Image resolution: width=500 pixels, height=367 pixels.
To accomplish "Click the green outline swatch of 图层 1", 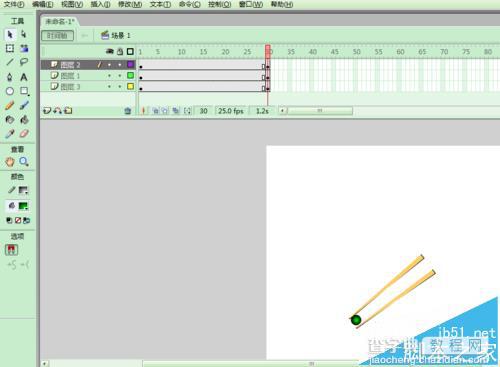I will 131,76.
